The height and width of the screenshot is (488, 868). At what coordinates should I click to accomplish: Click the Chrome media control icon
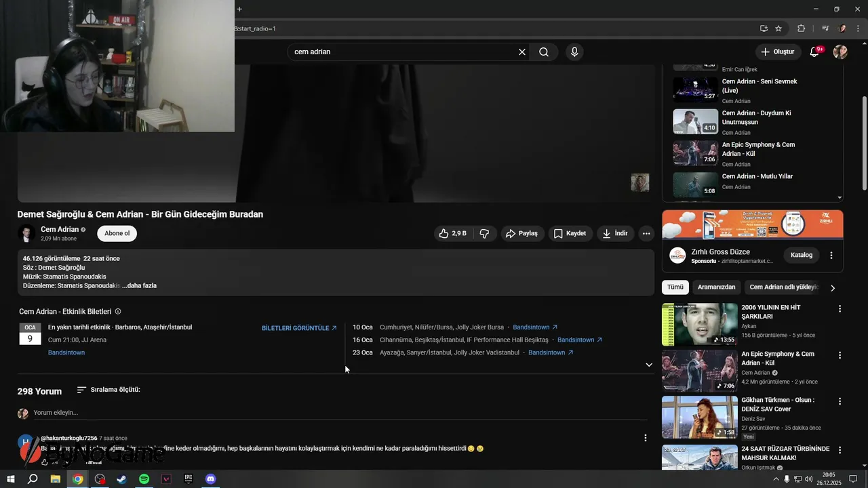(825, 28)
